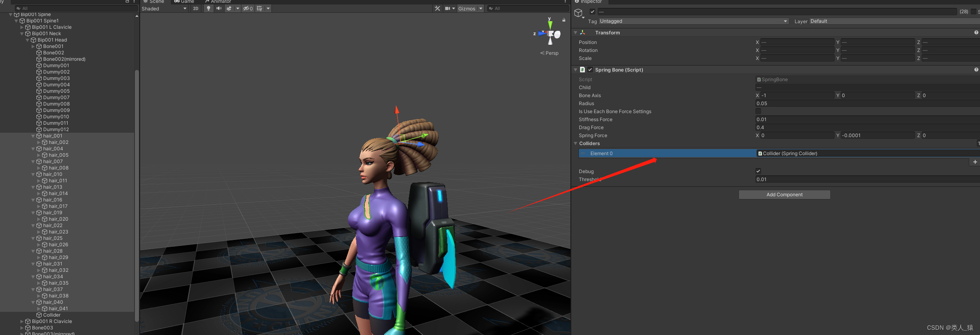Click Gizmos button
The width and height of the screenshot is (980, 335).
467,8
